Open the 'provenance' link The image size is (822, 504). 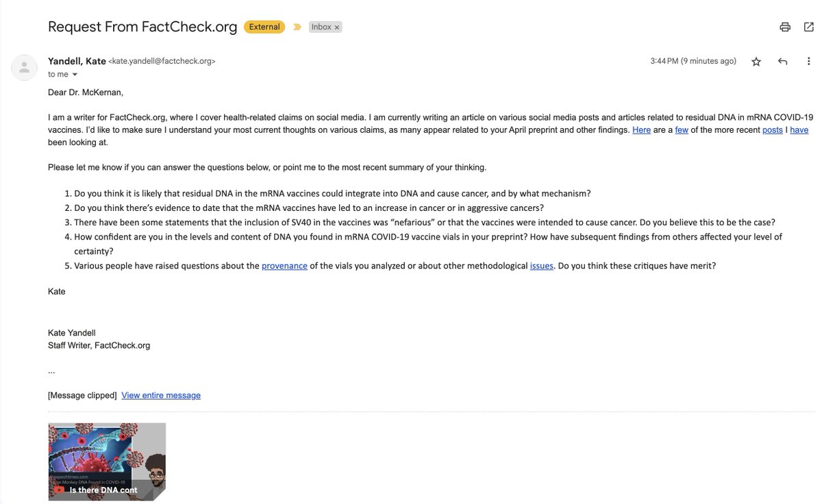coord(284,266)
